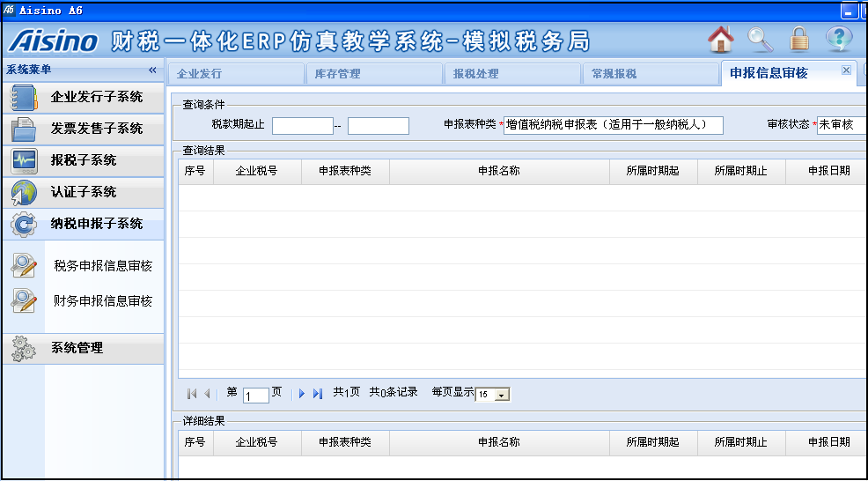Viewport: 868px width, 481px height.
Task: Click the page number input box
Action: click(256, 396)
